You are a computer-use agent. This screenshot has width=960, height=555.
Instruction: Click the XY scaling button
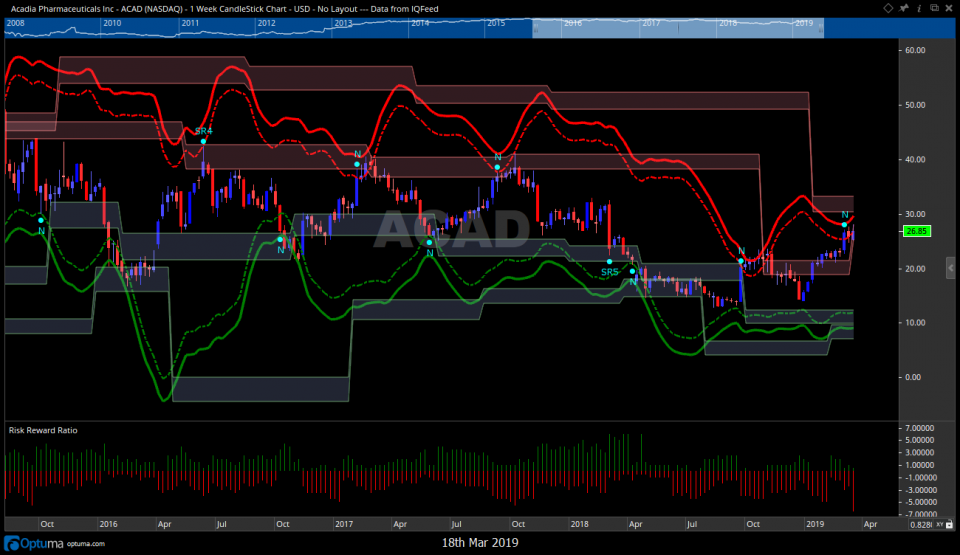click(x=939, y=524)
